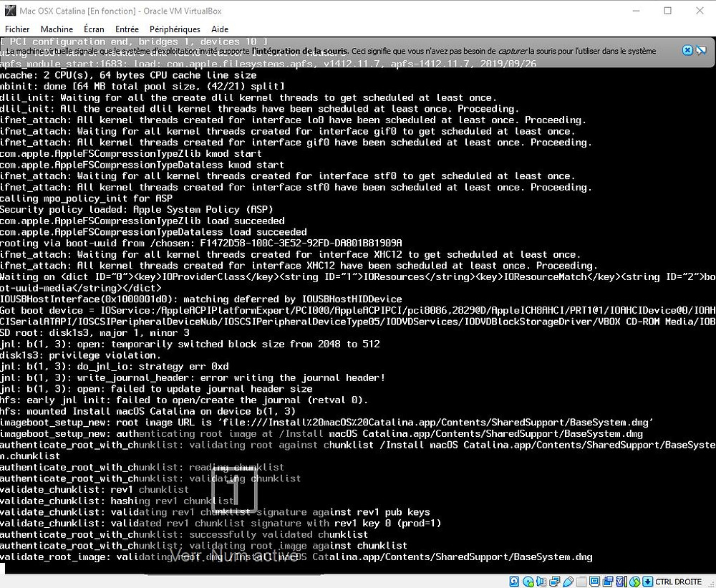Screen dimensions: 716x588
Task: Click the CPU virtualization status icon
Action: pos(621,582)
